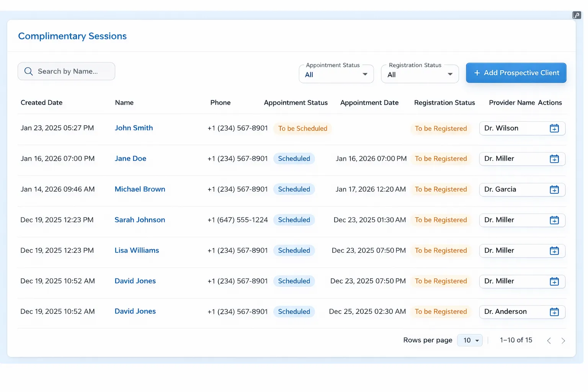Click To be Registered badge for Sarah Johnson

(x=441, y=220)
